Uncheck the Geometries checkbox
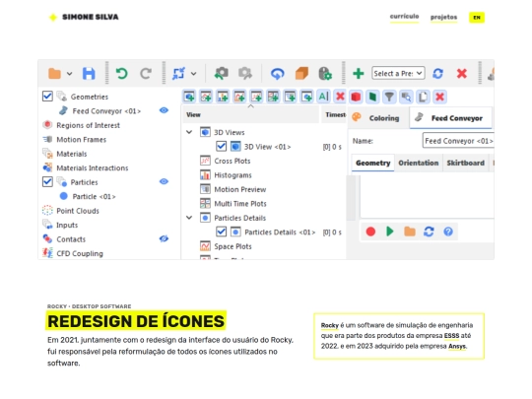This screenshot has height=399, width=532. pos(47,97)
